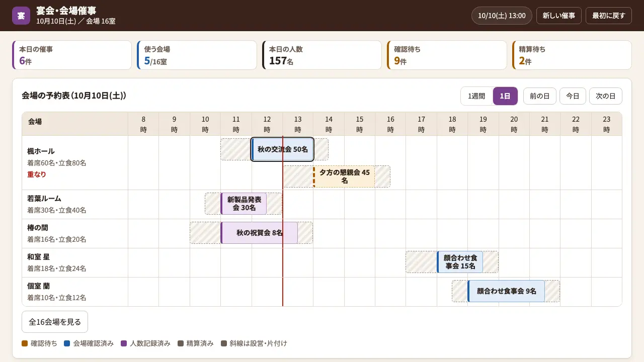Click the 椿の間 venue row label
Screen dimensions: 644x362
pyautogui.click(x=38, y=227)
